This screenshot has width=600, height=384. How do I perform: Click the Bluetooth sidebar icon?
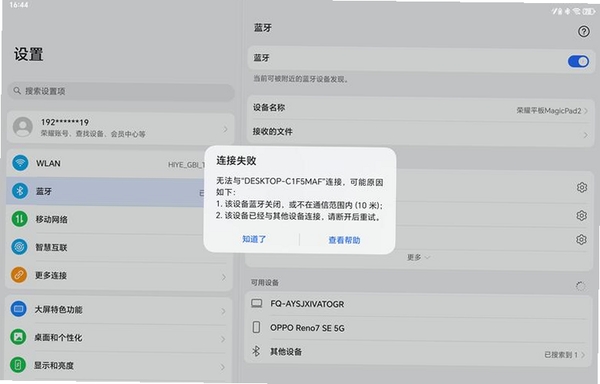click(20, 190)
